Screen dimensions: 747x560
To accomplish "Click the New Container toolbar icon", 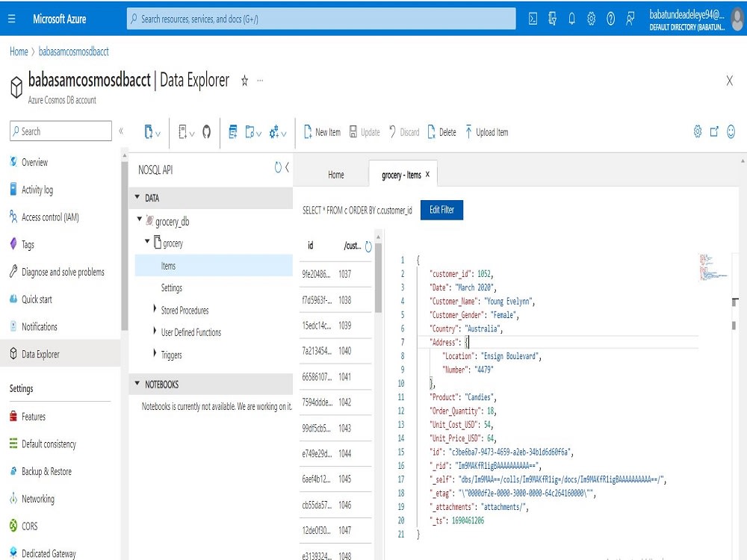I will (148, 132).
